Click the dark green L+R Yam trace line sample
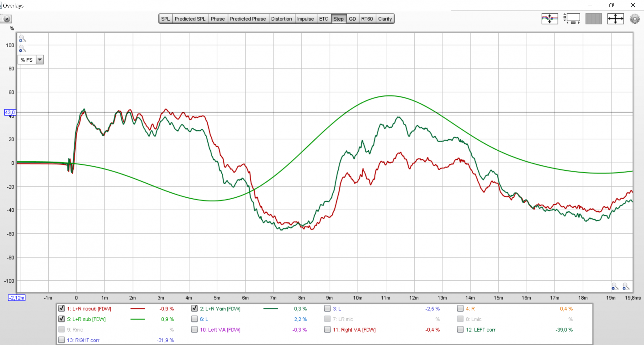The width and height of the screenshot is (644, 345). (x=270, y=308)
